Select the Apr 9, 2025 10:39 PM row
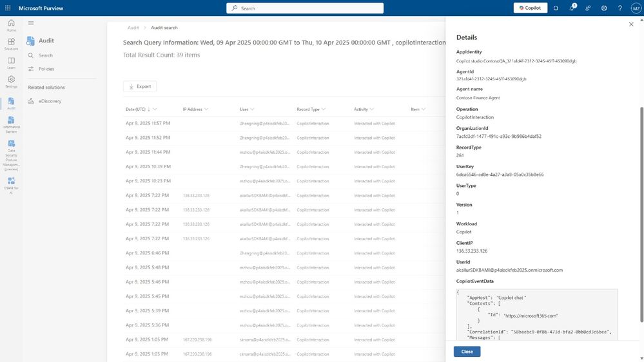 (284, 167)
